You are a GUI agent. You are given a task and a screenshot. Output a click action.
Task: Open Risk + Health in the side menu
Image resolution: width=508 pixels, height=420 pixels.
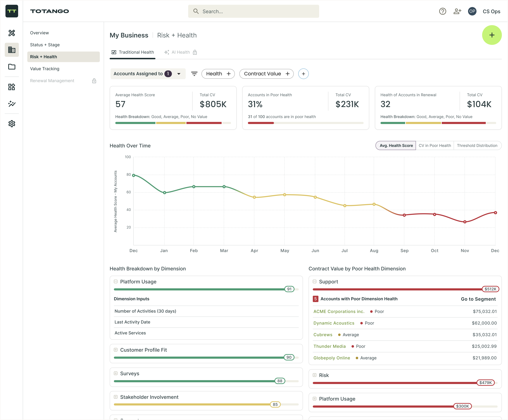pyautogui.click(x=63, y=57)
